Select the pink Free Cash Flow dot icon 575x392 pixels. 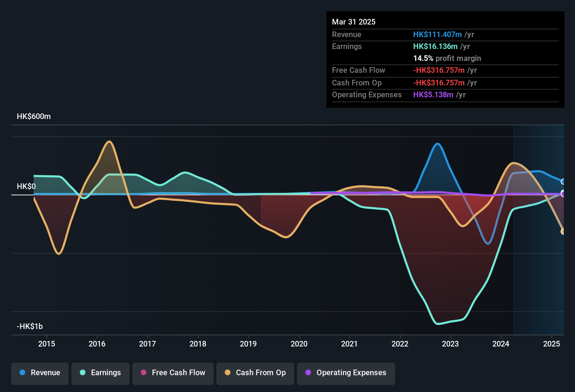pos(144,373)
